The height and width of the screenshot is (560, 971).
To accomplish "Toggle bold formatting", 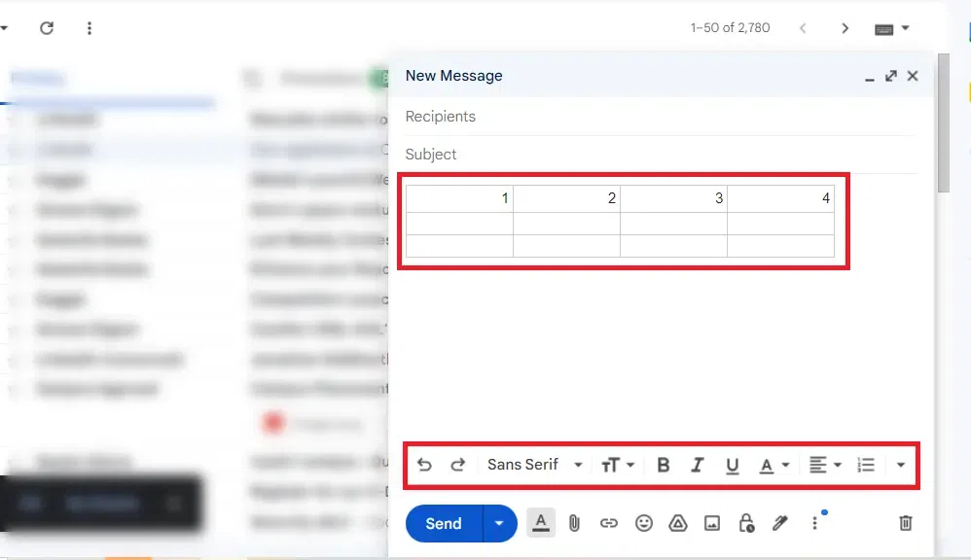I will (664, 465).
